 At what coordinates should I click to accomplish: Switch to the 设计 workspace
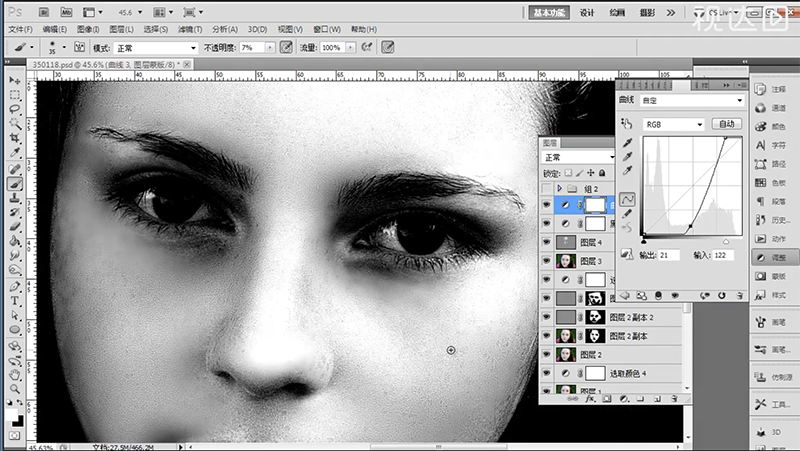587,13
